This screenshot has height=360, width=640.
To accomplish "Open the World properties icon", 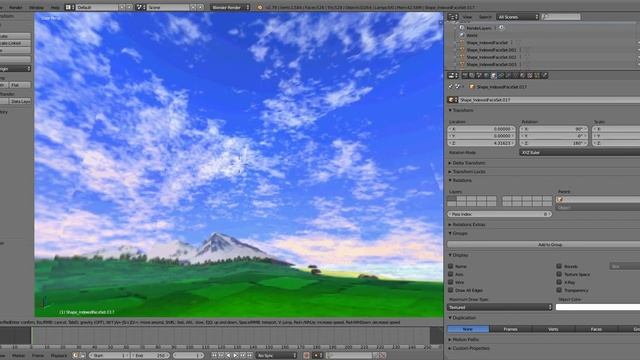I will (486, 76).
